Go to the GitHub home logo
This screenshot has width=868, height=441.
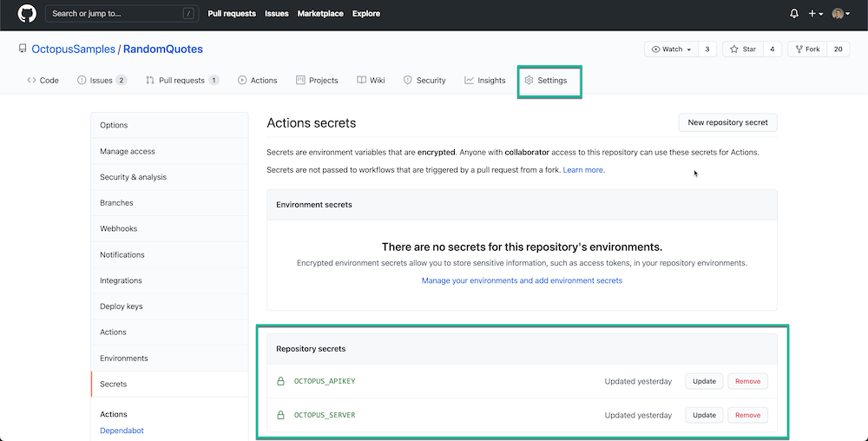(x=27, y=13)
